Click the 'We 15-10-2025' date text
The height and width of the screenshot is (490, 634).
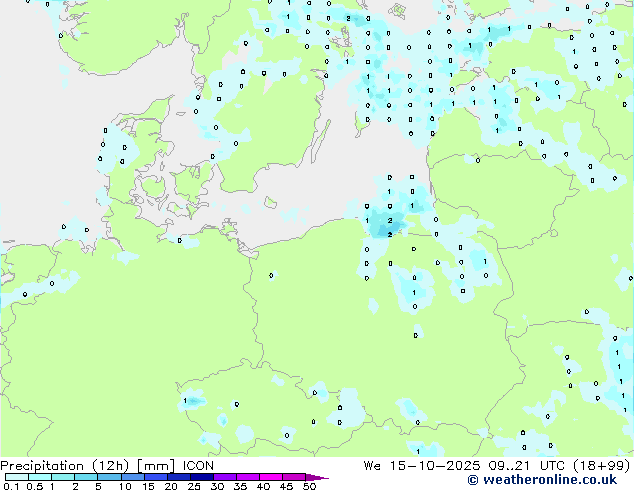[422, 466]
